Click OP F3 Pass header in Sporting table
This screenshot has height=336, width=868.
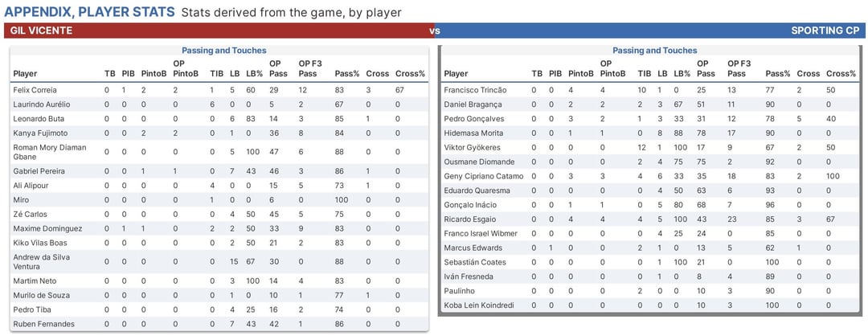739,69
